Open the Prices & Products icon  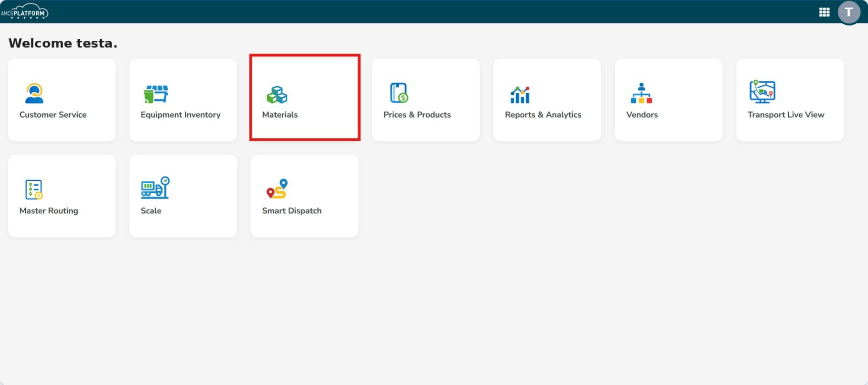point(399,93)
